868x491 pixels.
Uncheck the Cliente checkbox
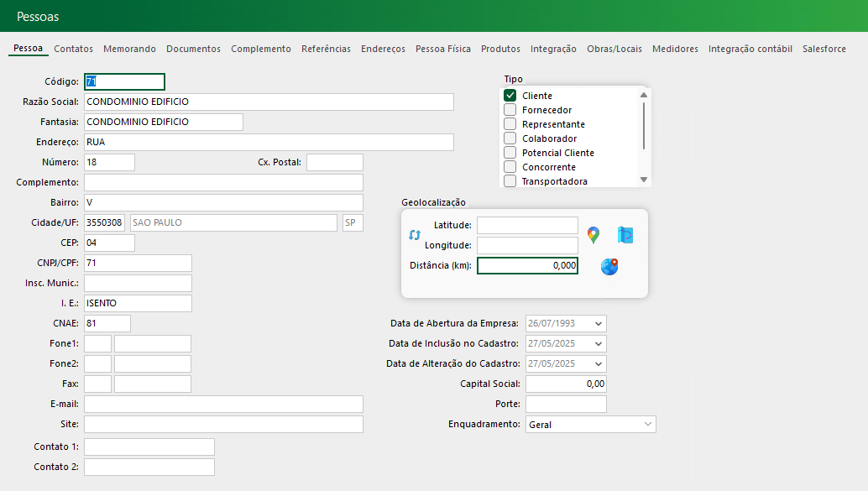coord(510,95)
